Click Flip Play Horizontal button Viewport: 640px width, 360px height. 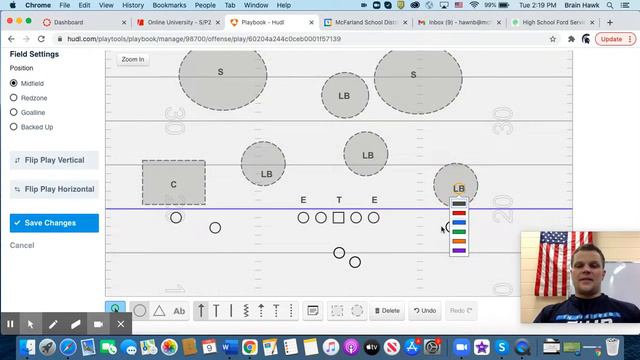tap(54, 189)
